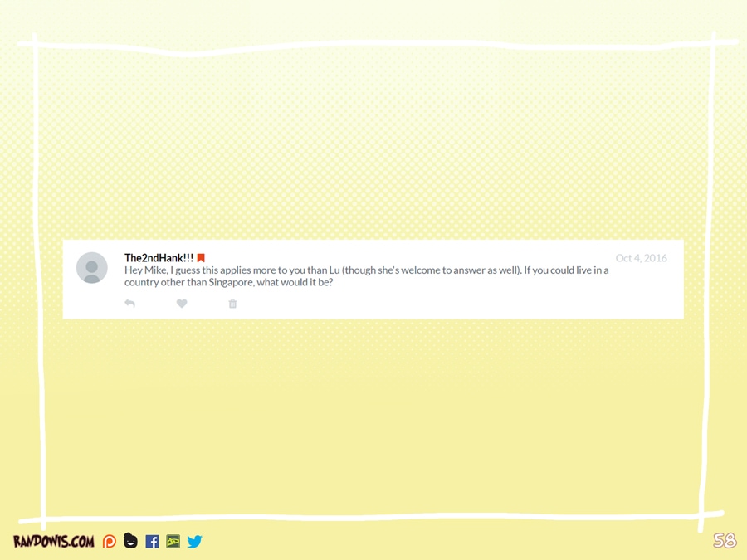The width and height of the screenshot is (747, 560).
Task: Click the grey commenter avatar
Action: coord(92,268)
